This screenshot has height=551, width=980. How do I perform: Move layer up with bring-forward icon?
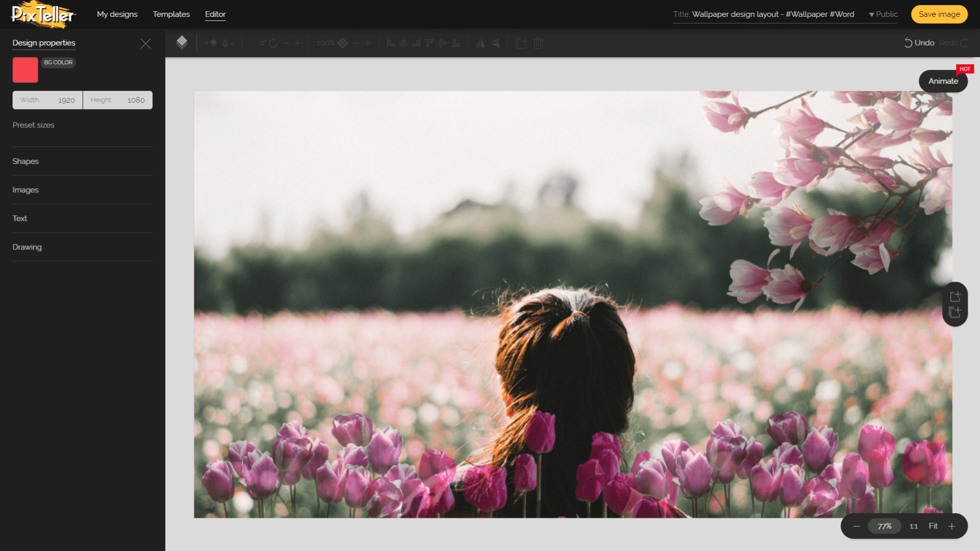[211, 43]
